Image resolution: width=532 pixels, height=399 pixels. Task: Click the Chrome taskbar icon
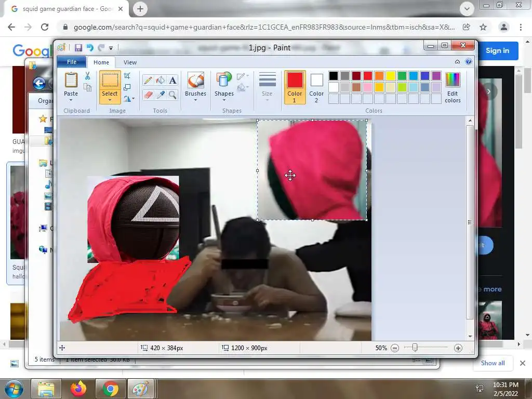coord(110,389)
